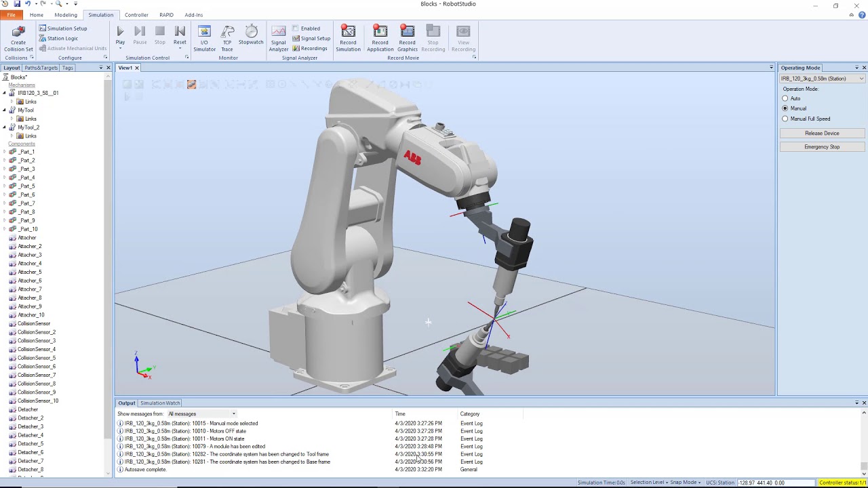Click Time column header in Output
The width and height of the screenshot is (868, 488).
click(x=400, y=413)
